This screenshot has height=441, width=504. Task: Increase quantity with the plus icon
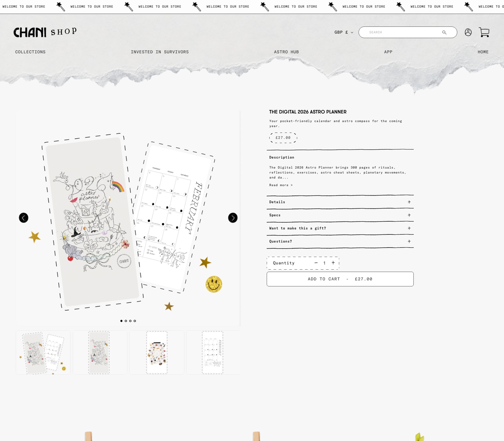pos(333,263)
